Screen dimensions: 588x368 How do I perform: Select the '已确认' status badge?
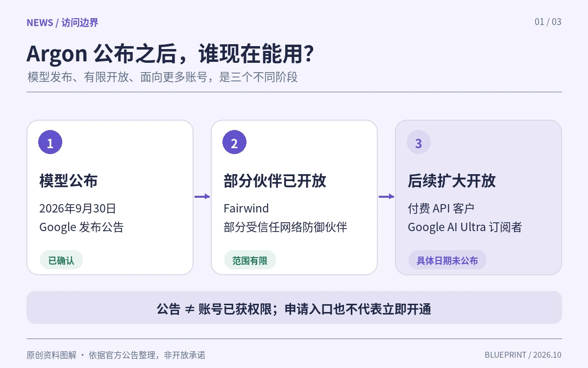point(61,260)
